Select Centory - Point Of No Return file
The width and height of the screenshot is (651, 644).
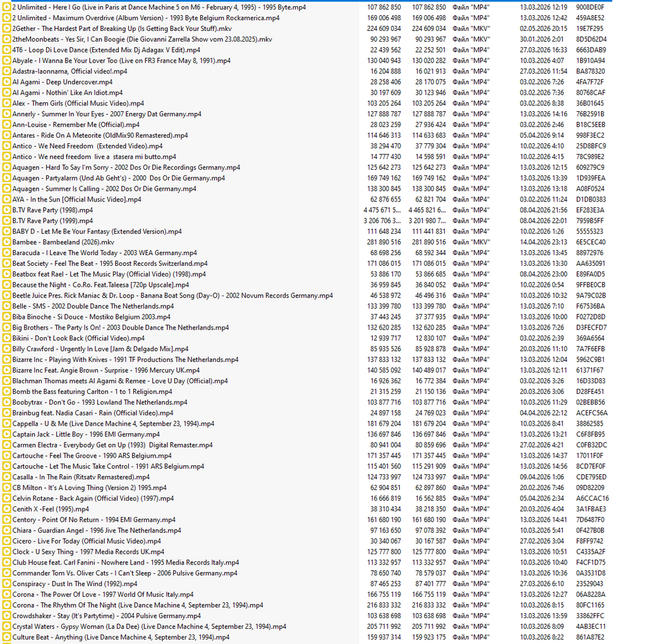pos(94,520)
